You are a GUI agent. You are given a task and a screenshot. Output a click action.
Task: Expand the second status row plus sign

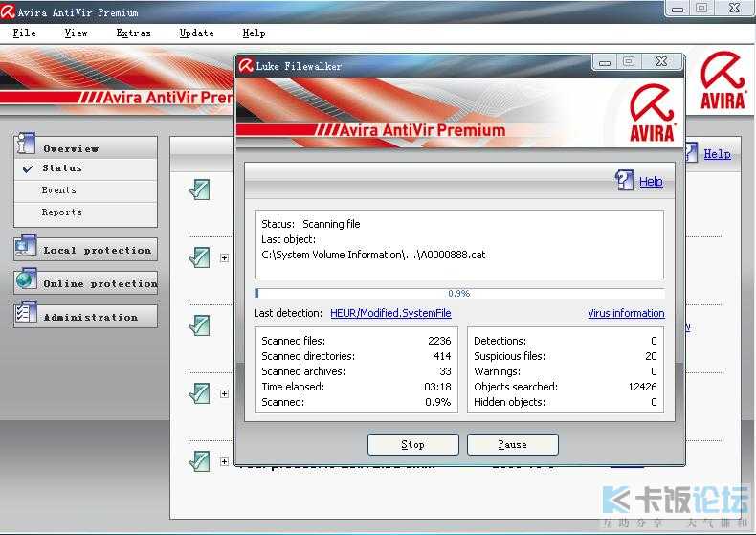pos(225,257)
